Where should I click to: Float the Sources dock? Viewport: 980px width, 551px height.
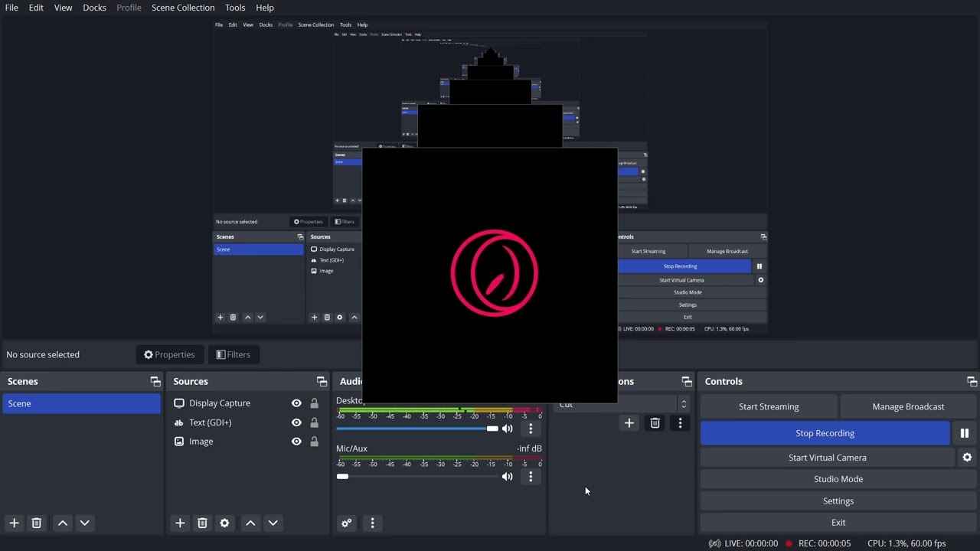[x=322, y=381]
